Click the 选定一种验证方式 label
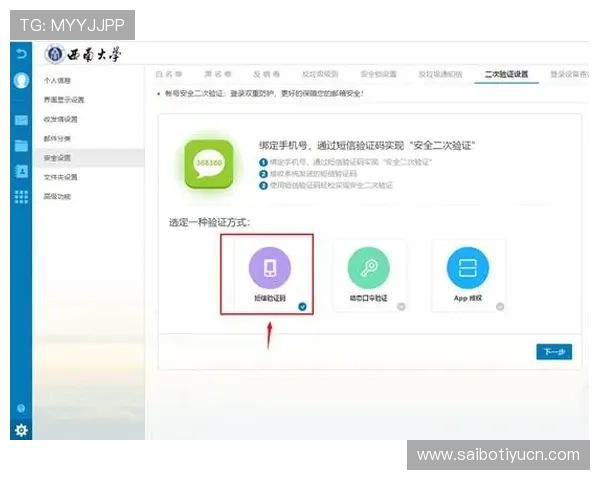600x480 pixels. [x=209, y=222]
